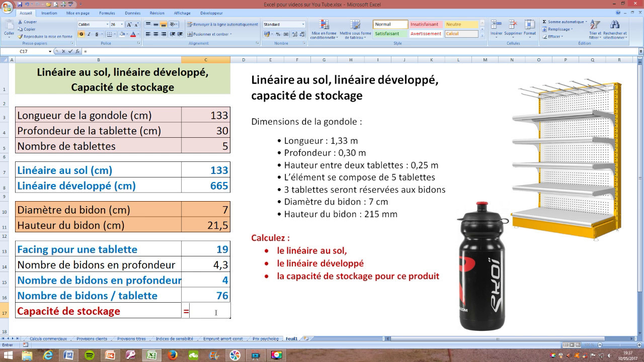Click Fusionner et centrer
The width and height of the screenshot is (644, 362).
pos(209,34)
